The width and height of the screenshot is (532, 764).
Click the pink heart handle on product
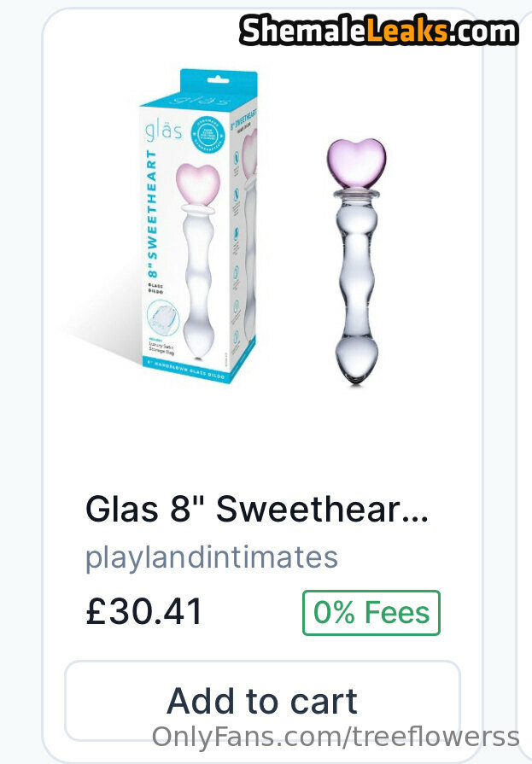pyautogui.click(x=356, y=164)
